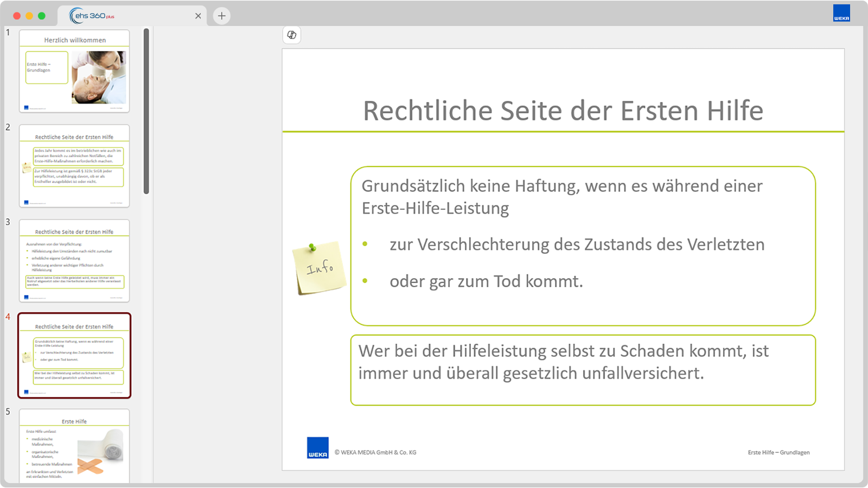Open slide 5 thumbnail titled Erste Hilfe
The height and width of the screenshot is (488, 868).
pyautogui.click(x=74, y=446)
